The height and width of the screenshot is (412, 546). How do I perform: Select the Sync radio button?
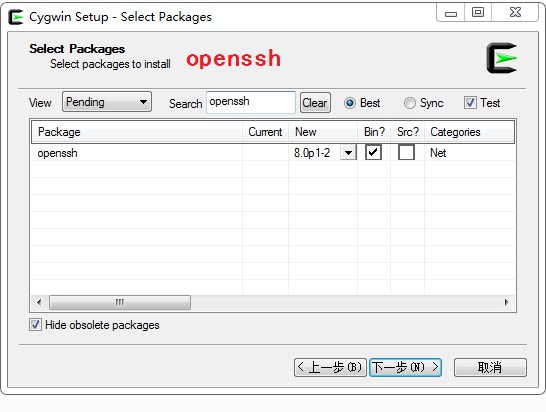410,103
